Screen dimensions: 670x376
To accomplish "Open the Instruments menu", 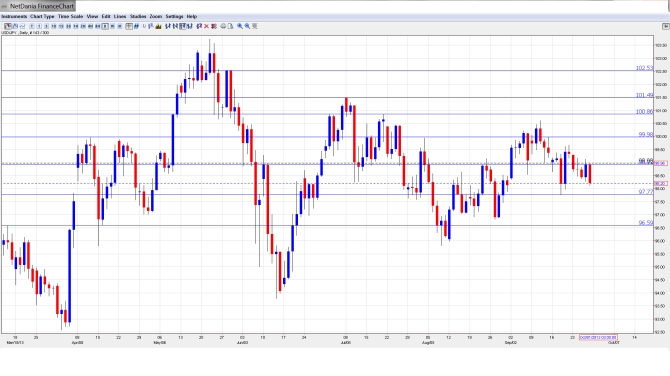I will [14, 17].
